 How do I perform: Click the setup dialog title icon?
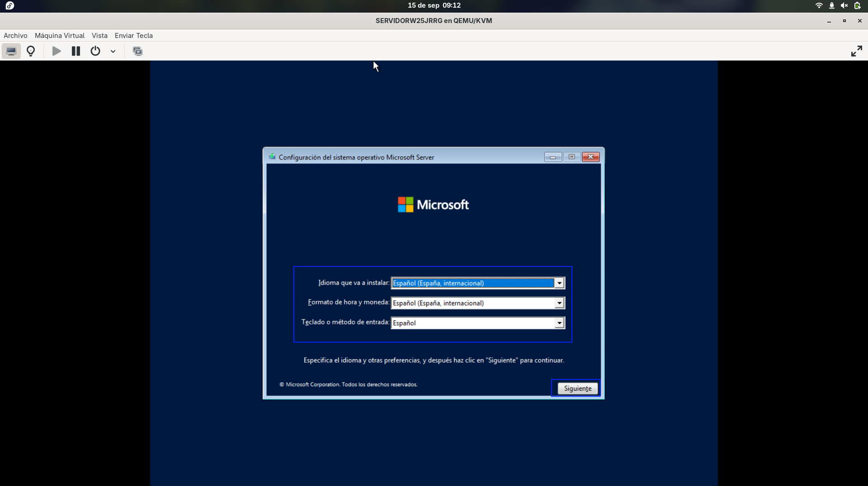click(x=272, y=157)
